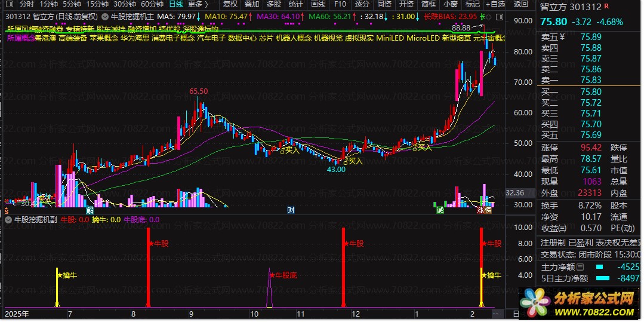Image resolution: width=644 pixels, height=322 pixels.
Task: Click the 牛股底: 0.0 indicator readout
Action: (x=141, y=220)
